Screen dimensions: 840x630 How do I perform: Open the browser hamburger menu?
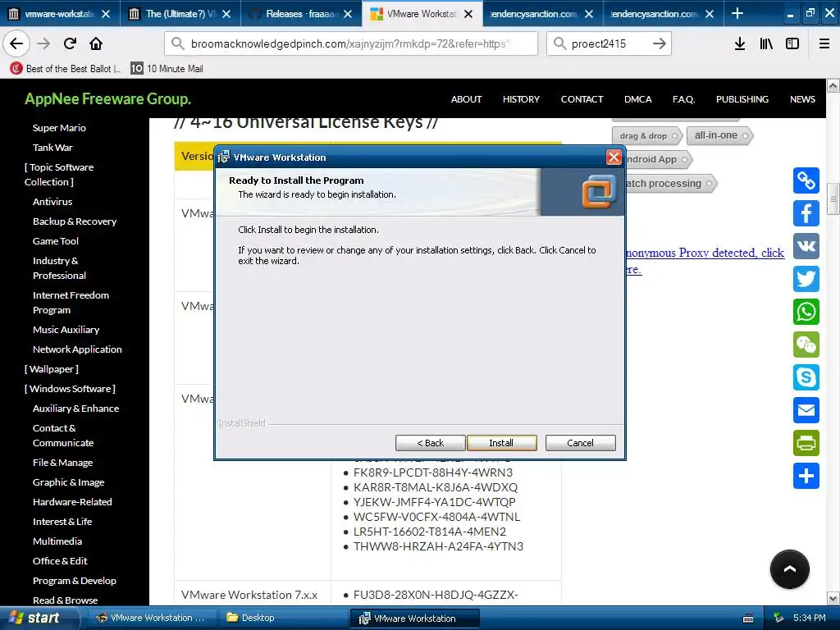click(824, 43)
